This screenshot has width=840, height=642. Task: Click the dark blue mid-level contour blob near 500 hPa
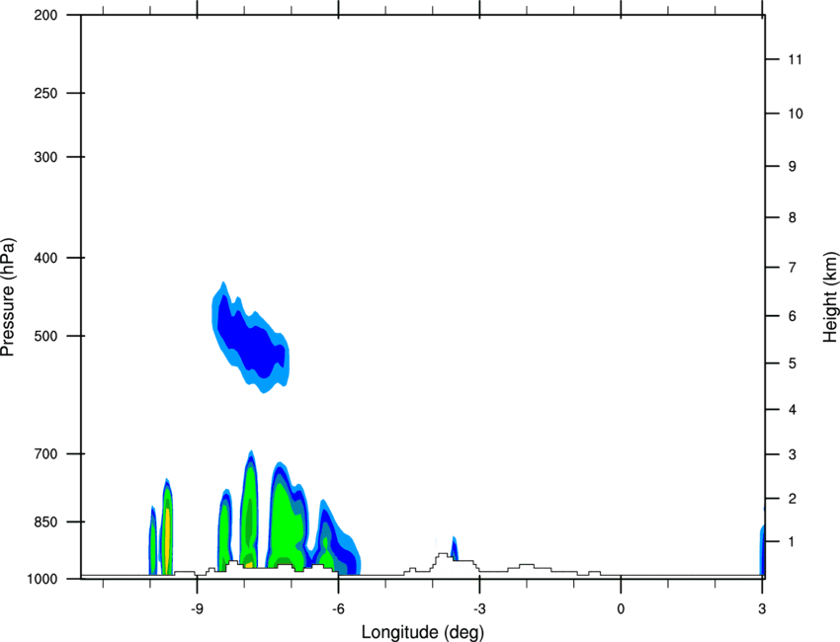[250, 338]
